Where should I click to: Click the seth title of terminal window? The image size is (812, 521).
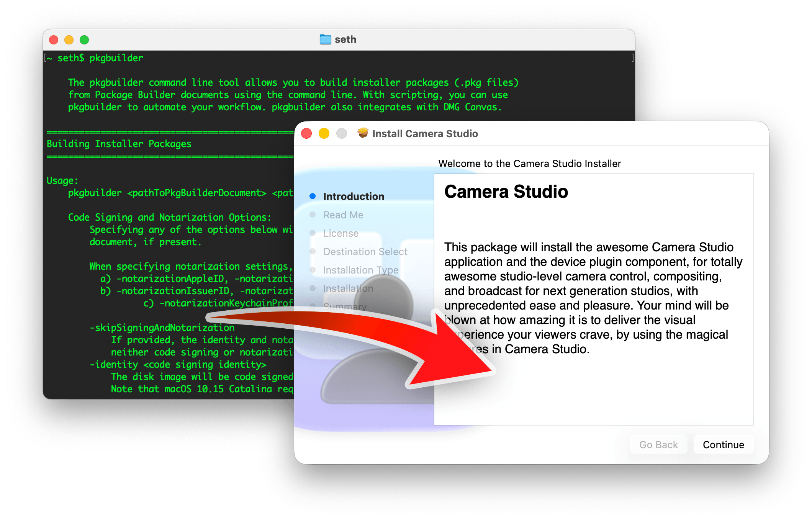345,39
